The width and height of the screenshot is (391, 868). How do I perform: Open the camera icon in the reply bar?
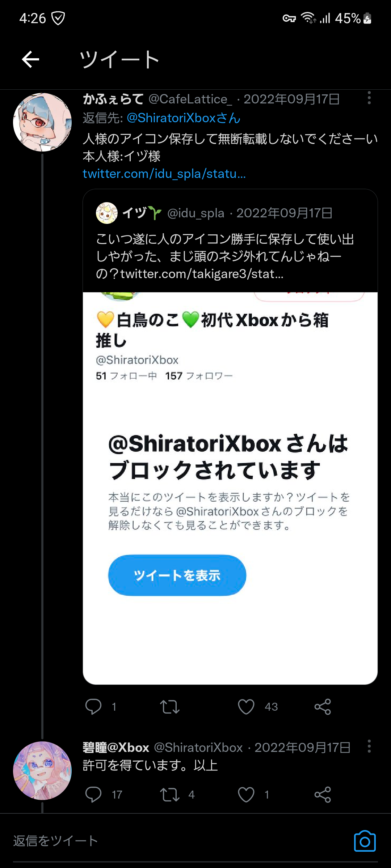pos(365,841)
